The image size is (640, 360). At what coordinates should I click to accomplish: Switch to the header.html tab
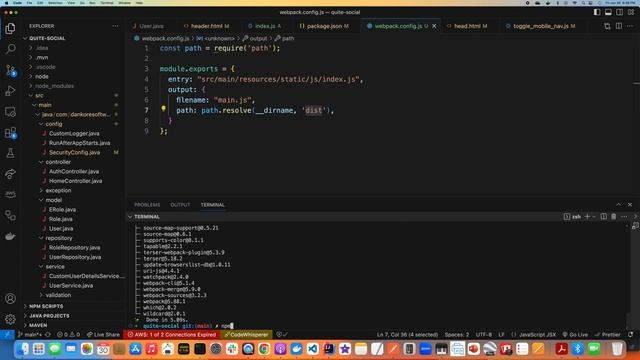206,26
